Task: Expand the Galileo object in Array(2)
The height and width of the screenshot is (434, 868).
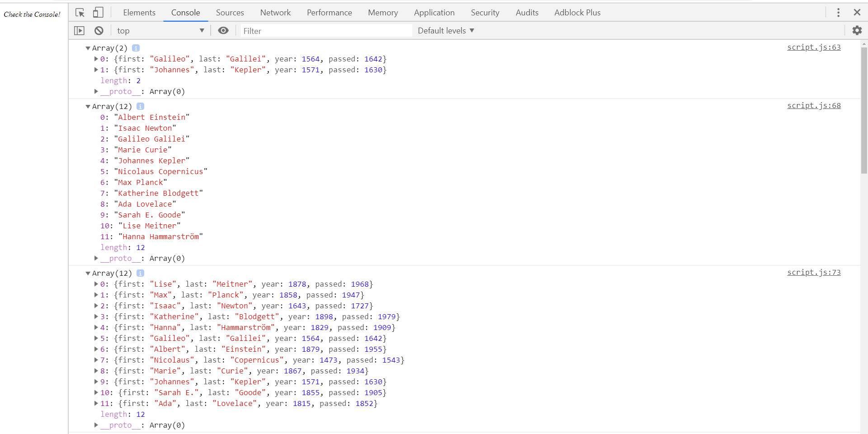Action: (96, 59)
